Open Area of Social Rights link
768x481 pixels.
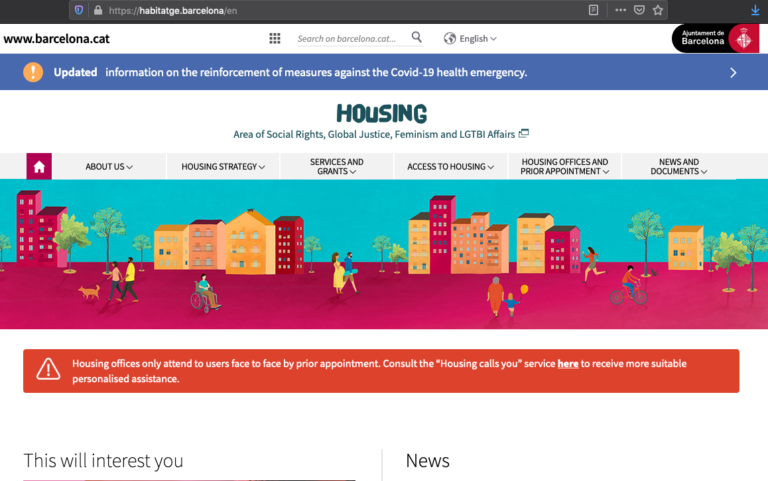pyautogui.click(x=374, y=134)
